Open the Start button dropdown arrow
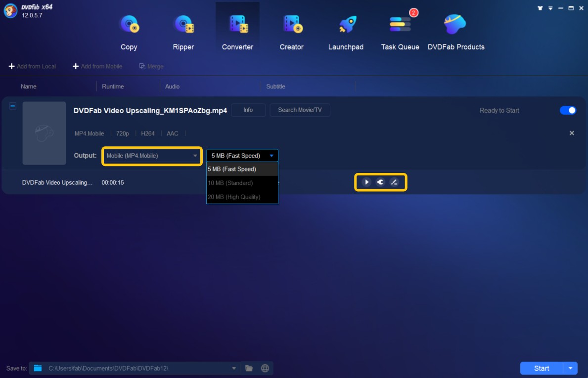This screenshot has height=378, width=588. 571,368
